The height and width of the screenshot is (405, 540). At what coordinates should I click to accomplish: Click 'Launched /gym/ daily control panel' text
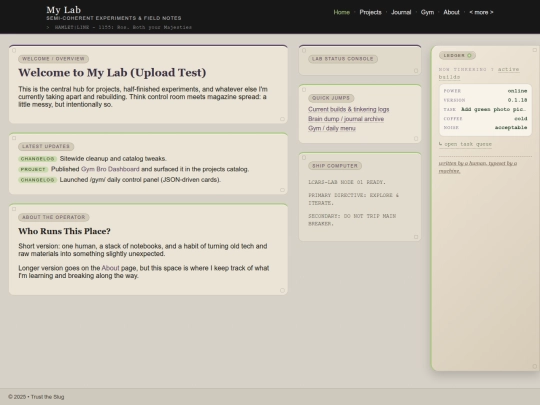pos(140,180)
